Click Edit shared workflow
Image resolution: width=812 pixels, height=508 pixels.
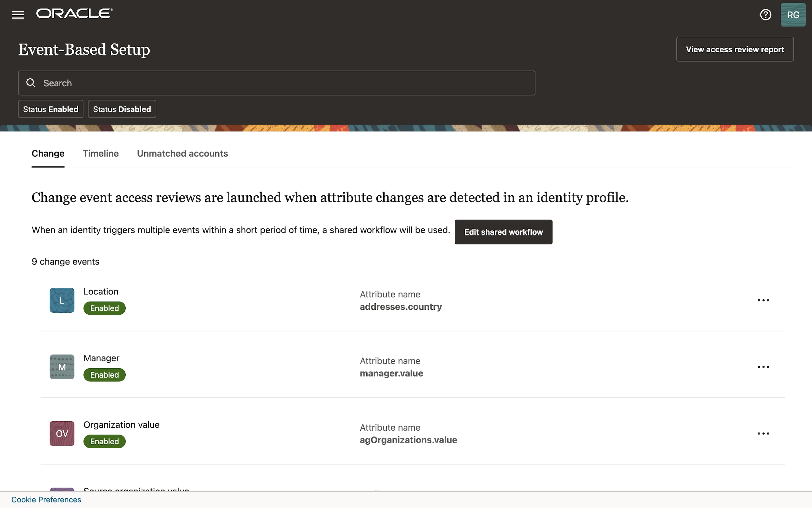click(503, 232)
